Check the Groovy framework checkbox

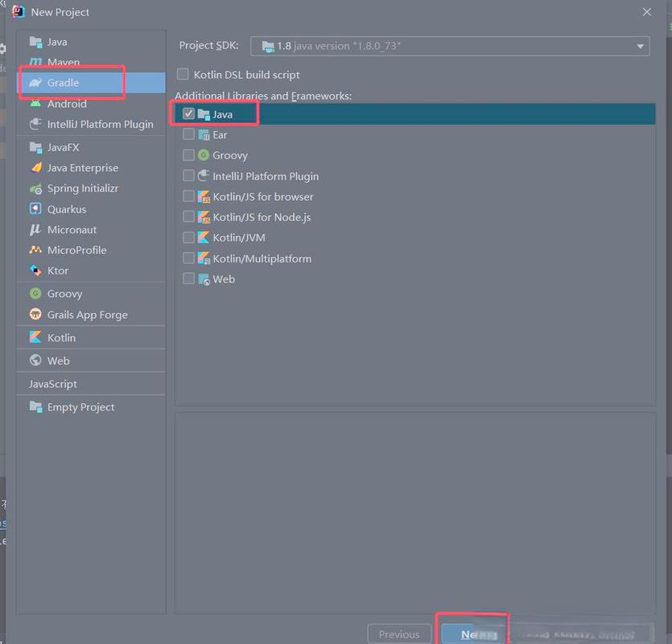pyautogui.click(x=188, y=155)
